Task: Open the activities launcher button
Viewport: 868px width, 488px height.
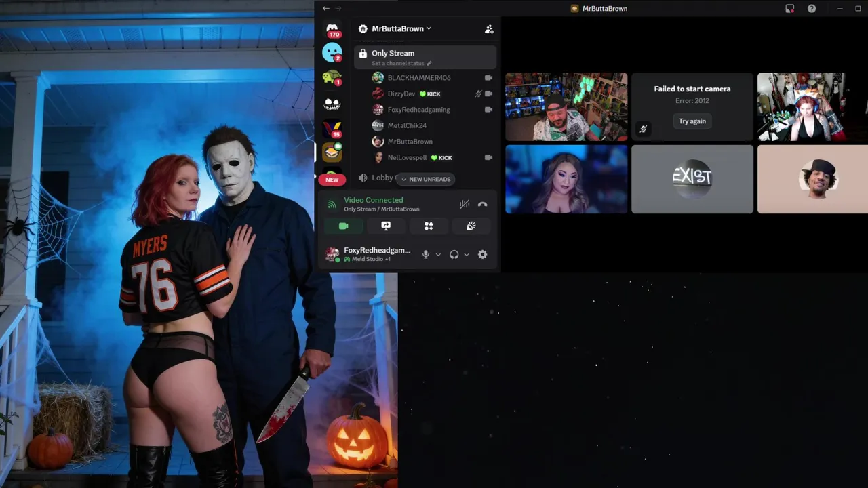Action: tap(429, 226)
